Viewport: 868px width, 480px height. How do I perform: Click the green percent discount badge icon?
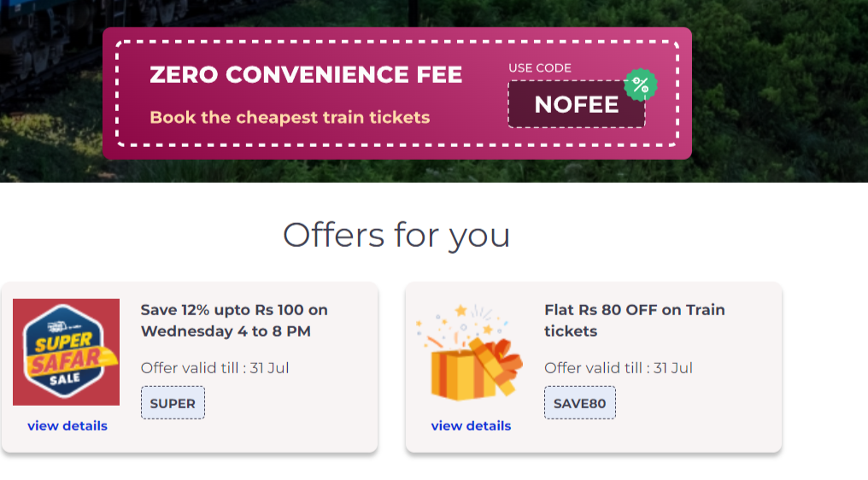(641, 85)
